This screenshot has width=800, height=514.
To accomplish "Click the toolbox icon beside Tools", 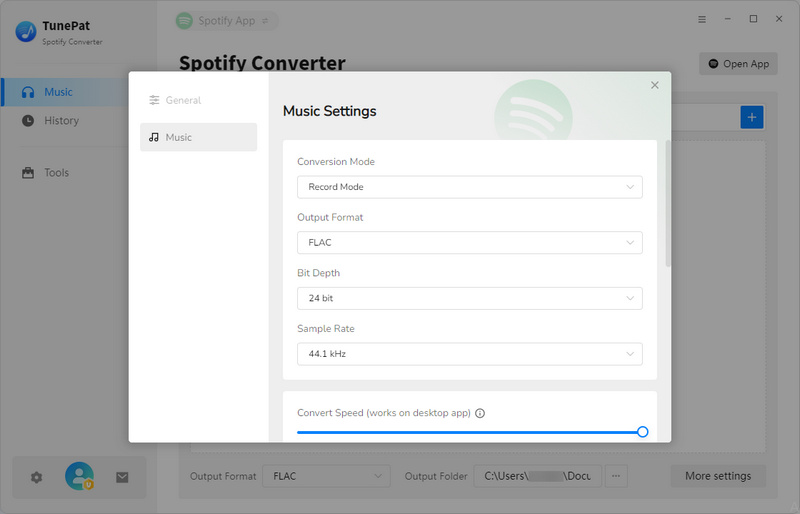I will (28, 173).
